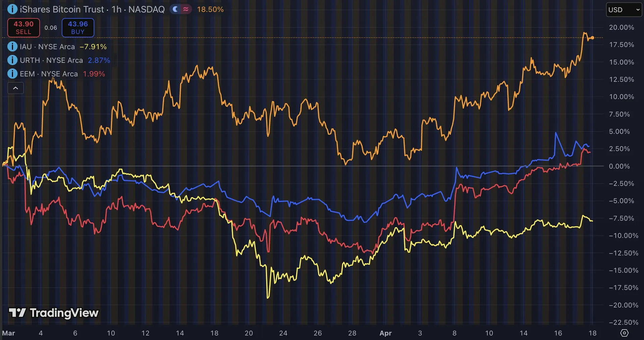Viewport: 644px width, 340px height.
Task: Click the Mar label on time axis
Action: coord(8,333)
